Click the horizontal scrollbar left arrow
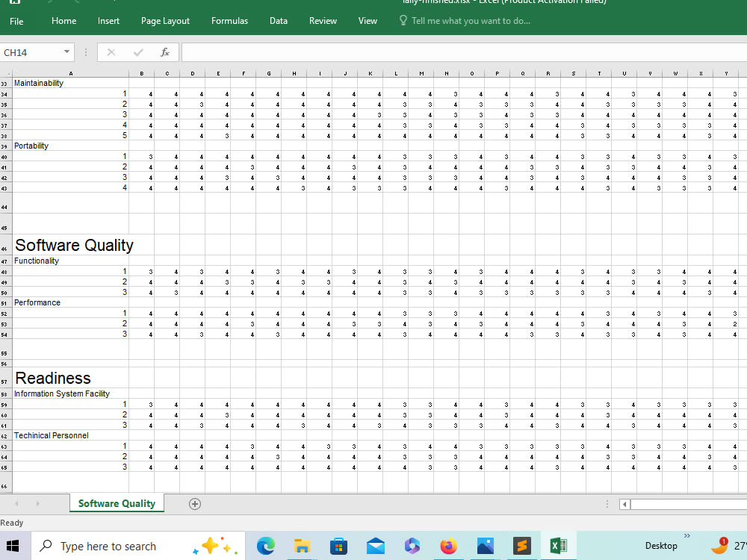This screenshot has width=747, height=560. tap(624, 504)
